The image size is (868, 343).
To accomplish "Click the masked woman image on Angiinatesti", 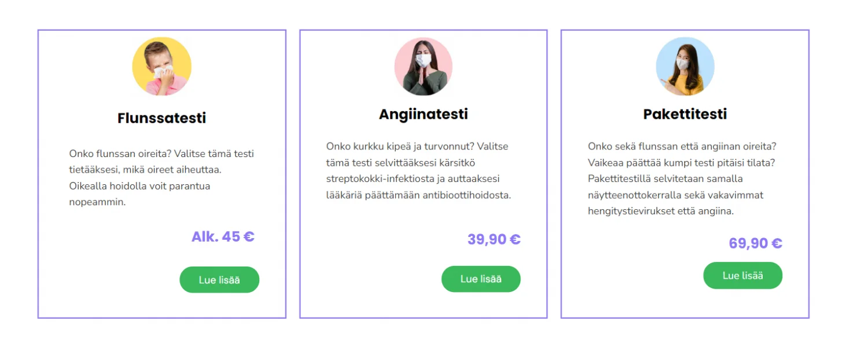I will (423, 67).
